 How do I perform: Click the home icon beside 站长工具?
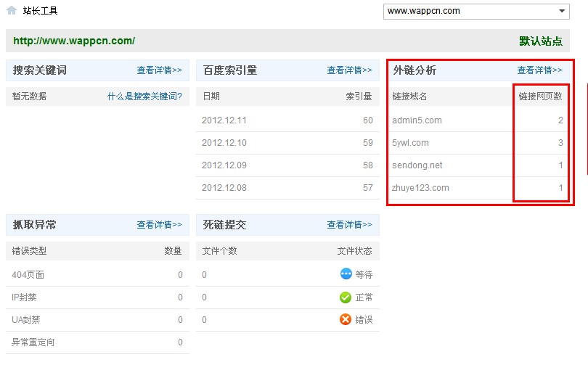click(12, 11)
